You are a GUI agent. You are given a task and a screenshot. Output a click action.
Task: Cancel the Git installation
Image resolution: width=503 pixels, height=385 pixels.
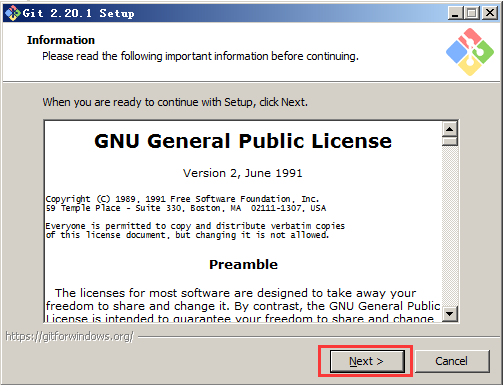point(452,361)
